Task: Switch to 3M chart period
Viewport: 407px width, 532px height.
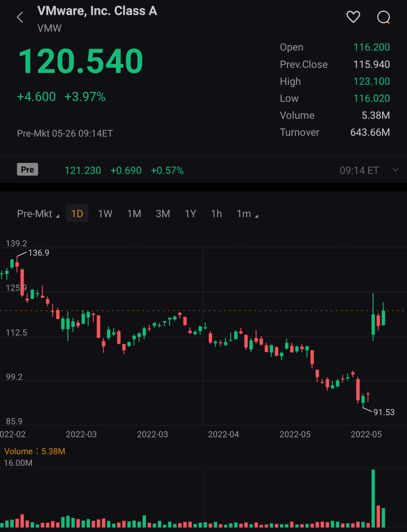Action: (163, 214)
